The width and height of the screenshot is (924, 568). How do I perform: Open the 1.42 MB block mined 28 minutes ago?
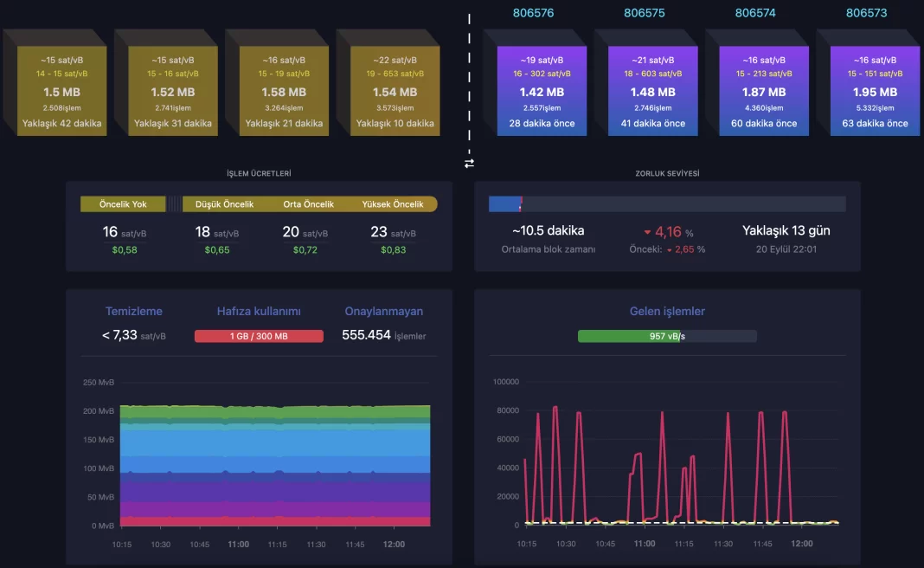coord(542,91)
